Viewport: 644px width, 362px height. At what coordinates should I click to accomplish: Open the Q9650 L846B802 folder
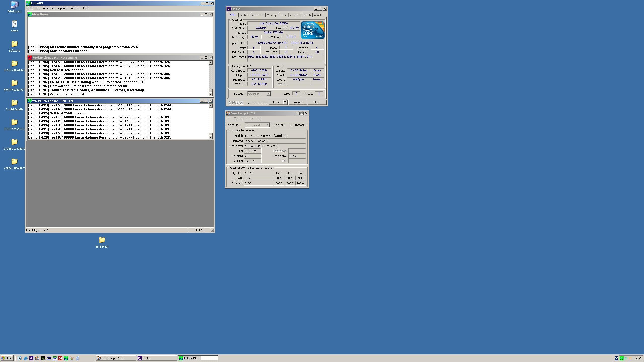(14, 164)
